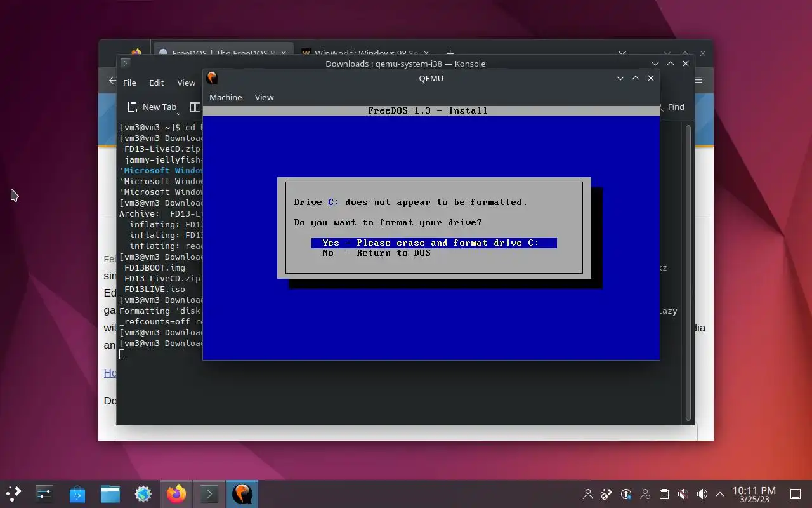
Task: Launch Discover software center from taskbar
Action: [77, 493]
